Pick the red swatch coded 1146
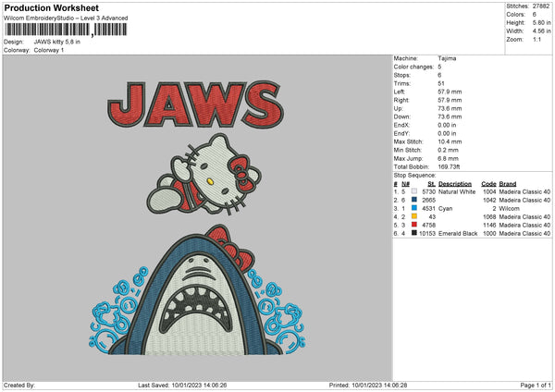This screenshot has width=555, height=392. 414,225
